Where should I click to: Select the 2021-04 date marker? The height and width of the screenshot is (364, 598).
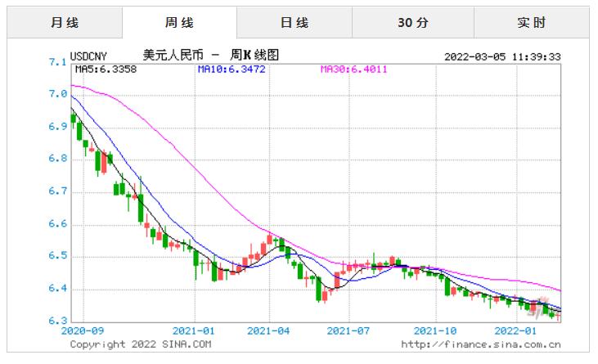267,332
